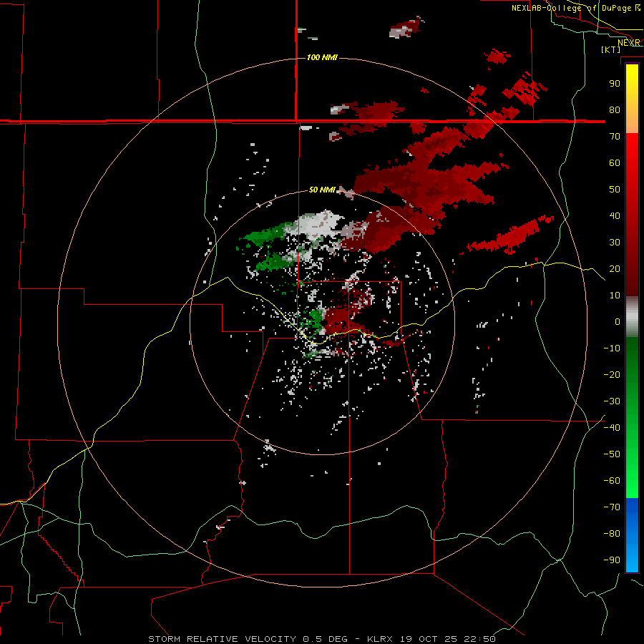Screen dimensions: 644x644
Task: Click the STORM RELATIVE VELOCITY caption text
Action: pos(222,639)
